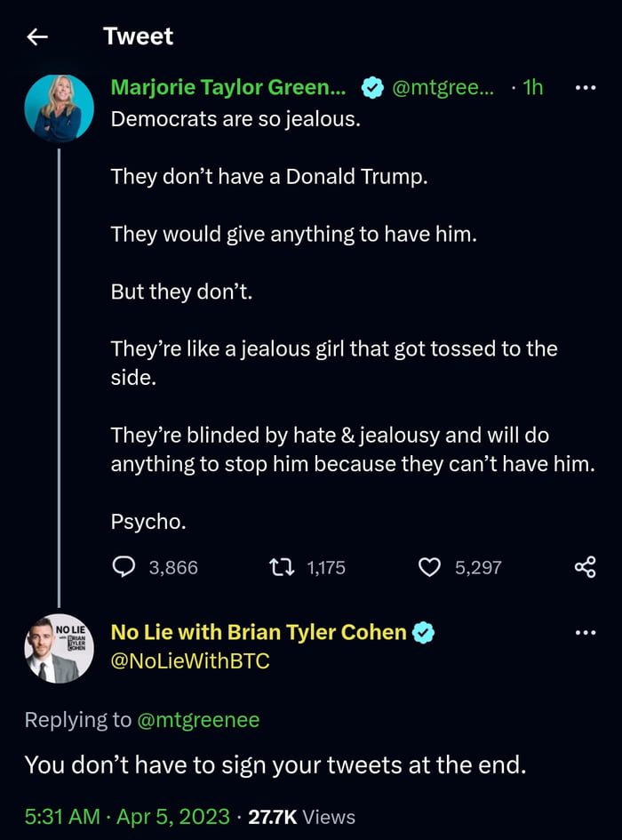Open the three-dot menu on Brian Tyler Cohen's reply
Viewport: 622px width, 840px height.
pyautogui.click(x=585, y=631)
